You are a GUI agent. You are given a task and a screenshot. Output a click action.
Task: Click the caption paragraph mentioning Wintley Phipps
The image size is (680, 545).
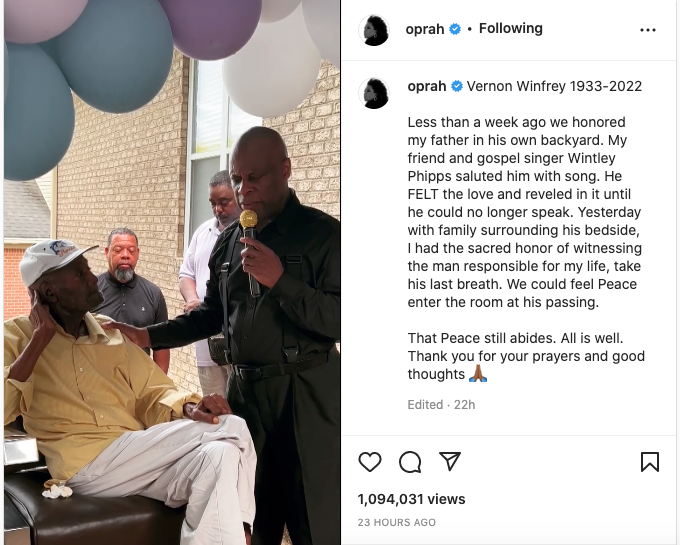click(x=525, y=212)
